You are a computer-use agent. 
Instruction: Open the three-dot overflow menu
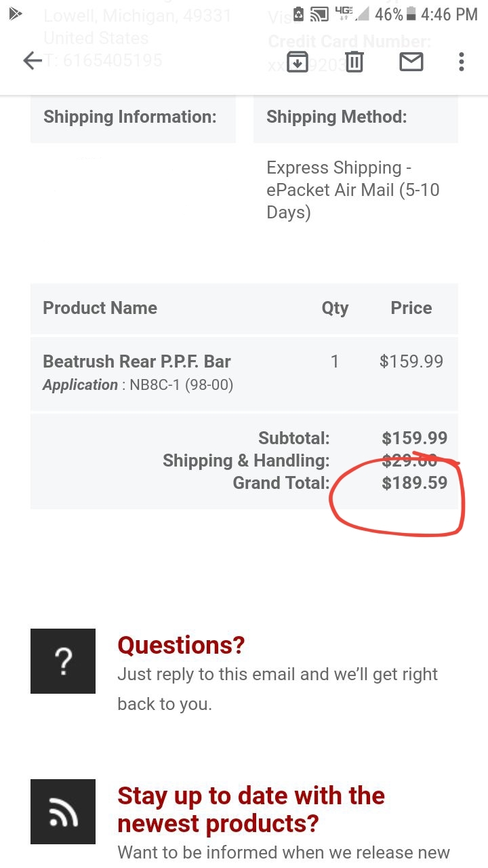(x=462, y=62)
